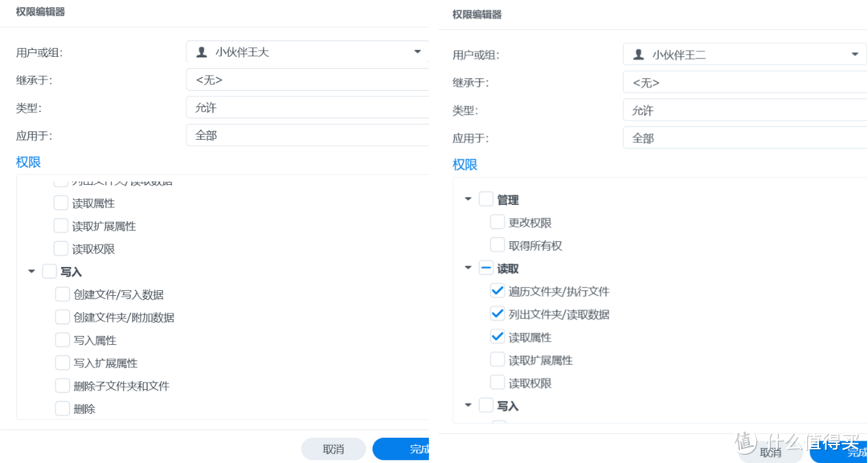Open the 用户或组 selector showing 小伙伴王大
Viewport: 868px width, 463px height.
307,53
